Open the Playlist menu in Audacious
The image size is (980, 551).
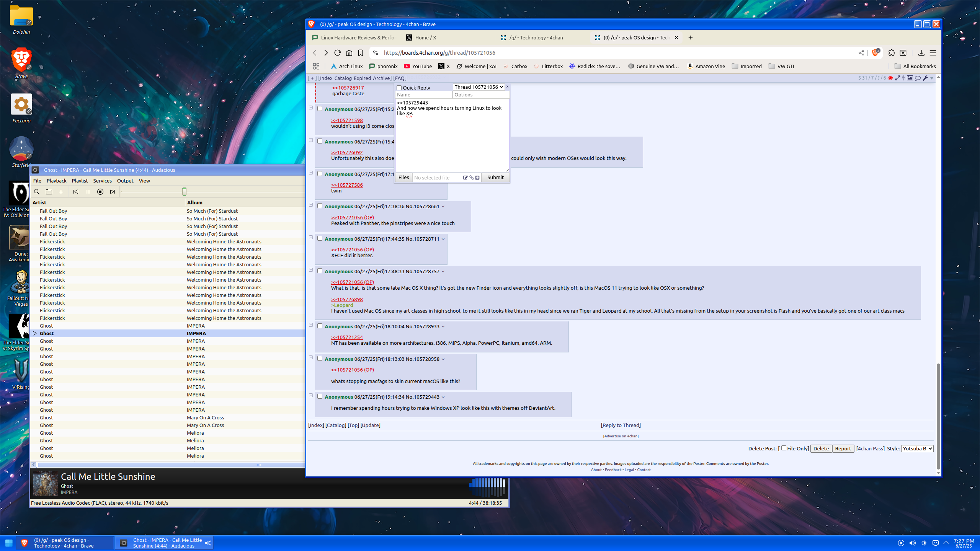coord(80,181)
